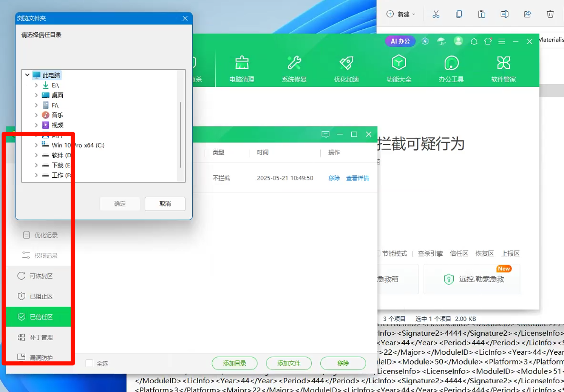Click the 添加文件 button

pos(289,363)
